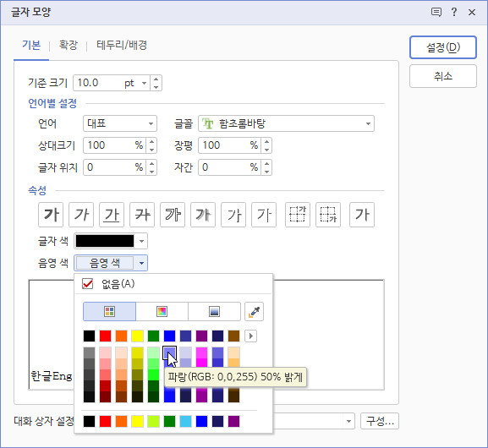Toggle underline text attribute button
The image size is (488, 448).
tap(112, 215)
